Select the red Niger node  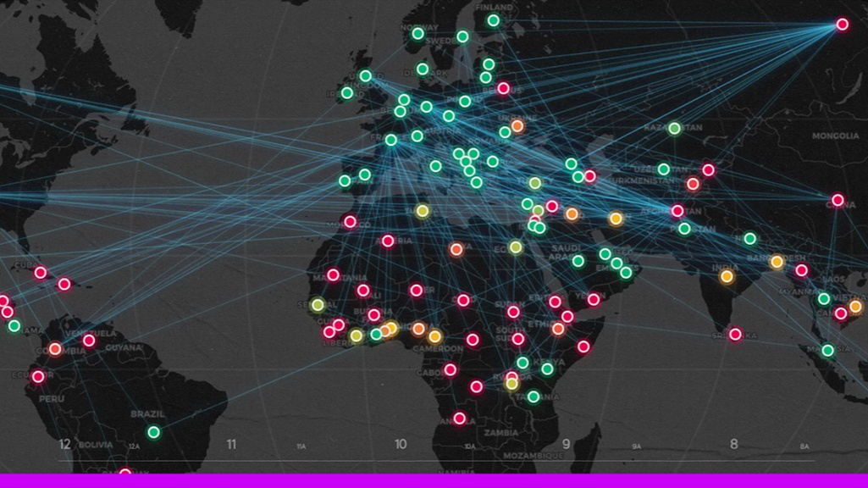[417, 291]
